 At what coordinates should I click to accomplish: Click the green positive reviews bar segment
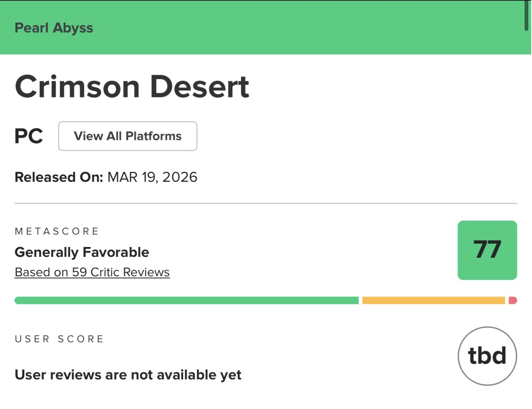[186, 301]
